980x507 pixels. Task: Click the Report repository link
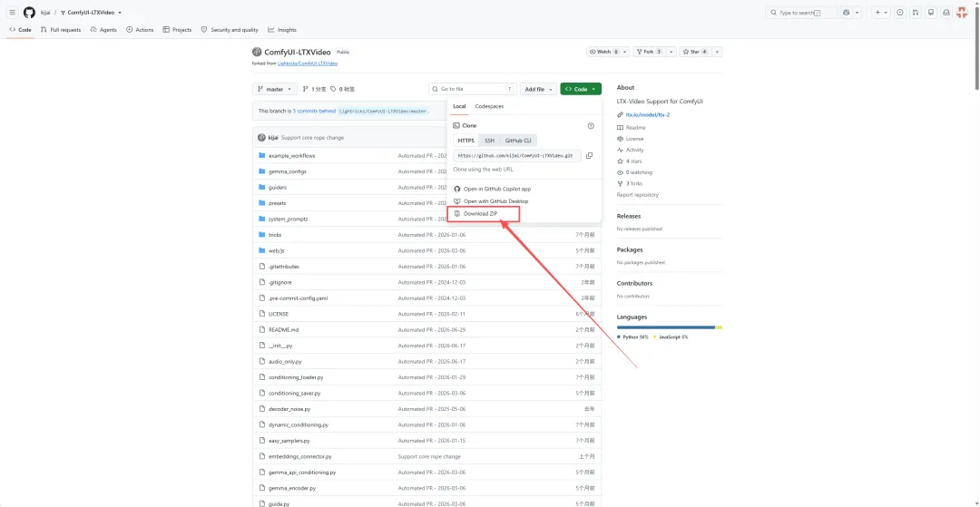(638, 195)
